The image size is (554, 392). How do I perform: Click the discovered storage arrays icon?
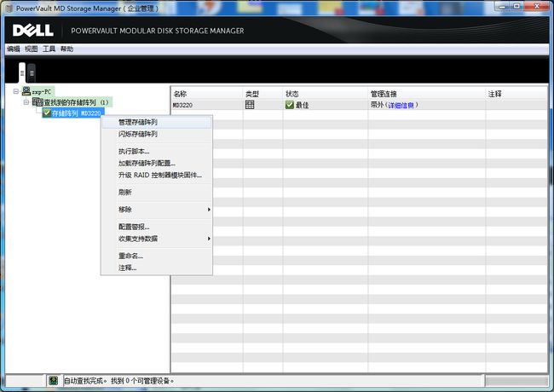(38, 102)
